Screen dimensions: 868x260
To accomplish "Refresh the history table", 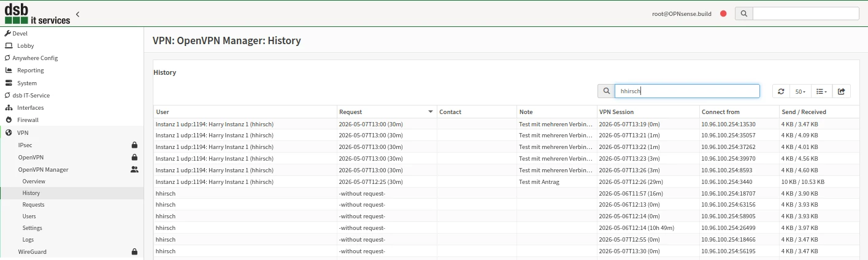I will [x=781, y=91].
